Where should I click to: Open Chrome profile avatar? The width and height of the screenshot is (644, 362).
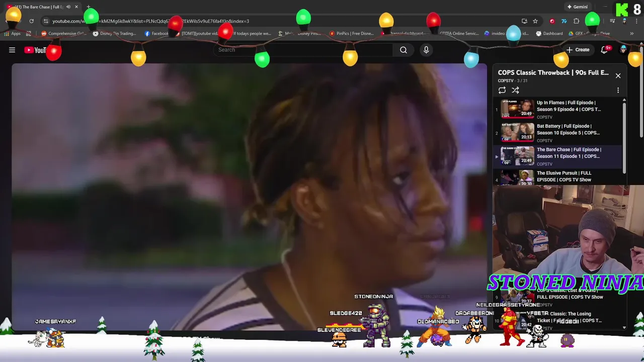tap(624, 21)
